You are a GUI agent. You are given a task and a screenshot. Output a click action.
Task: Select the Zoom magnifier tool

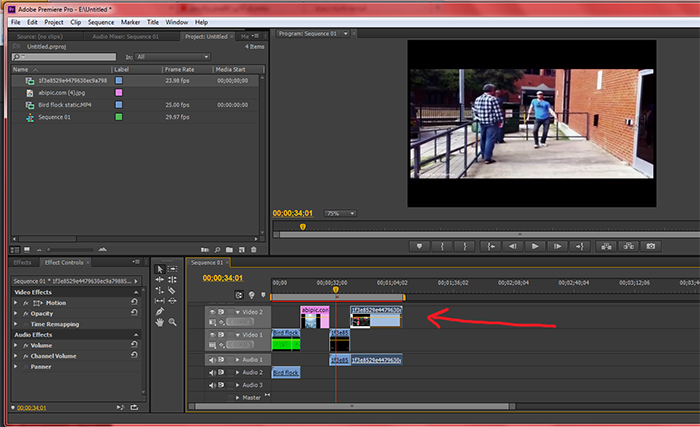point(172,322)
